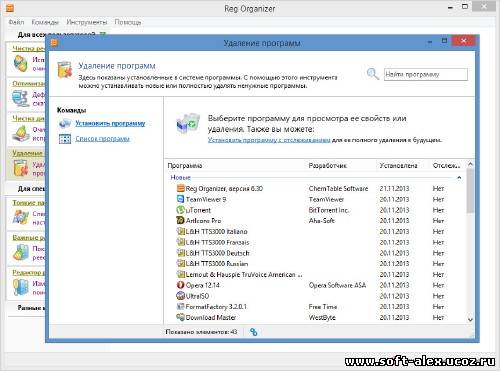
Task: Click the link icon in status bar
Action: [254, 332]
